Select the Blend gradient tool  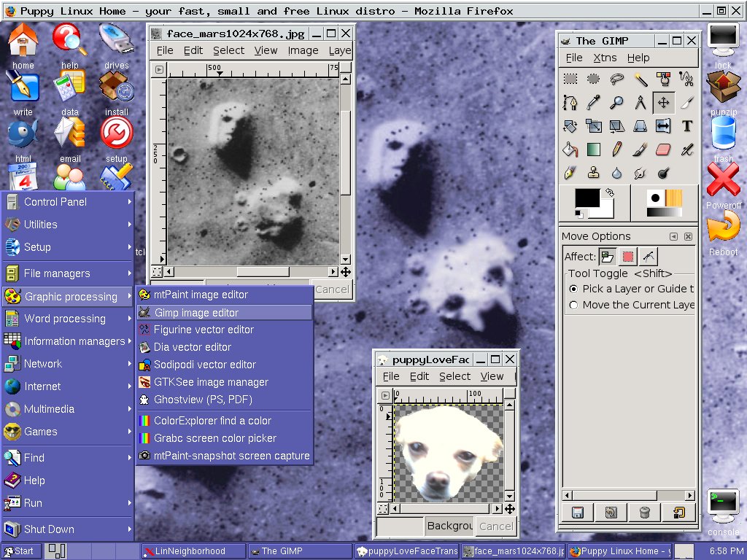593,149
